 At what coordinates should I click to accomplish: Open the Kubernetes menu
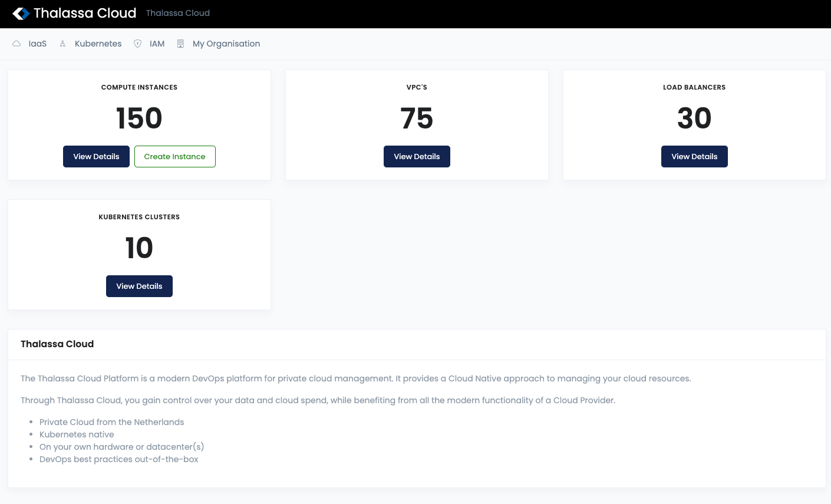(x=98, y=44)
